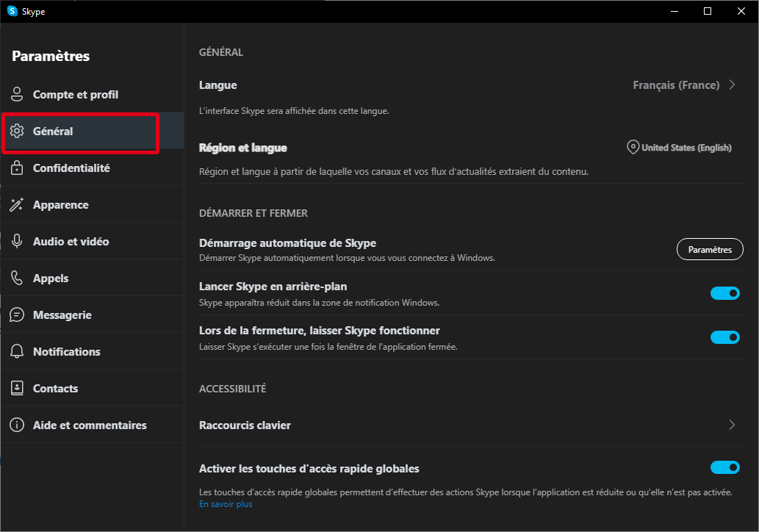Screen dimensions: 759x532
Task: Select the Messagerie chat bubble icon
Action: pyautogui.click(x=16, y=314)
